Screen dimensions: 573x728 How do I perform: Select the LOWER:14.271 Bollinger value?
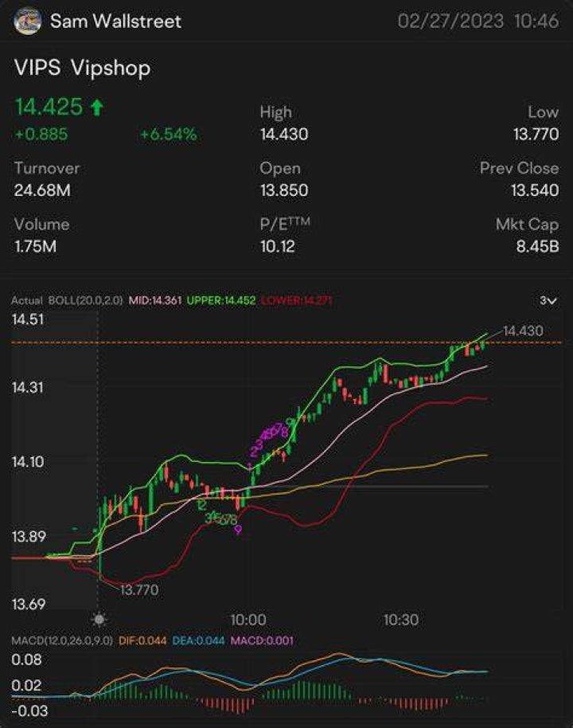coord(297,300)
